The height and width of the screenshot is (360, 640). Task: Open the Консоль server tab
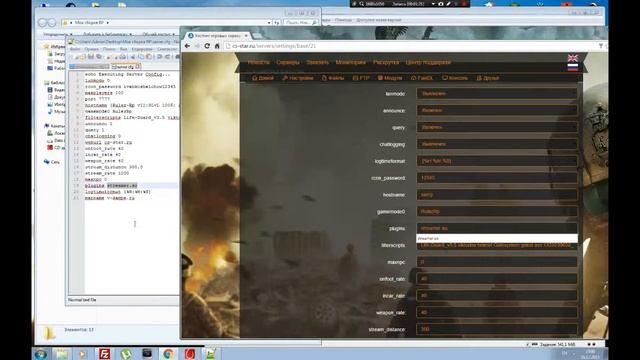(455, 78)
